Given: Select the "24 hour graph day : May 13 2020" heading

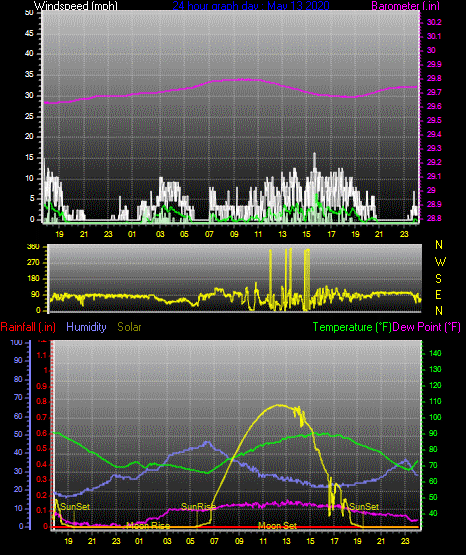Looking at the screenshot, I should pyautogui.click(x=251, y=6).
